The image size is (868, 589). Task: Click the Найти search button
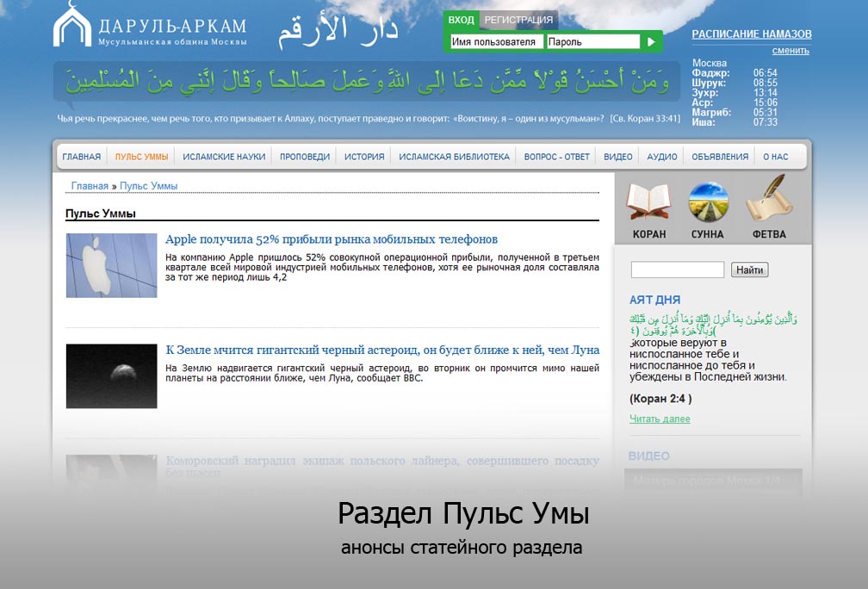(x=749, y=270)
